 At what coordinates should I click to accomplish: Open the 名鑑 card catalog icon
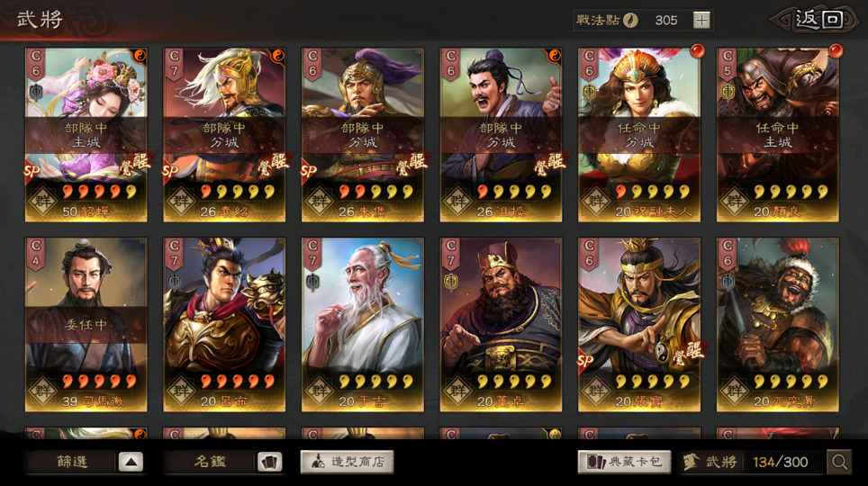click(269, 462)
